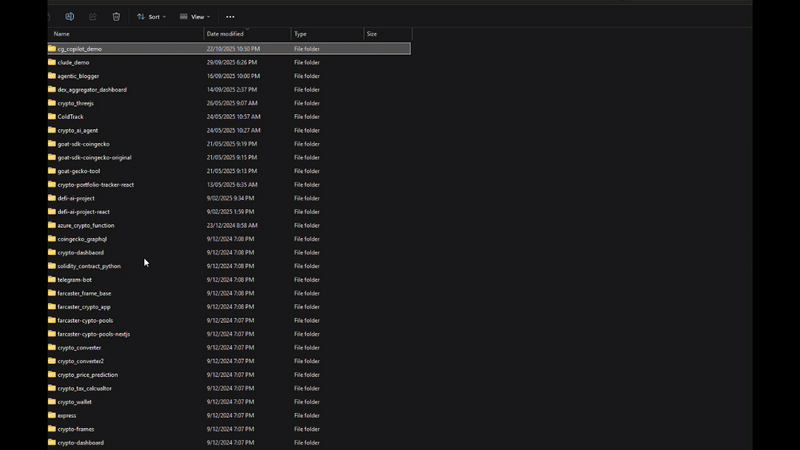Click the date 22/10/2025 10:50 PM
The width and height of the screenshot is (800, 450).
click(233, 49)
